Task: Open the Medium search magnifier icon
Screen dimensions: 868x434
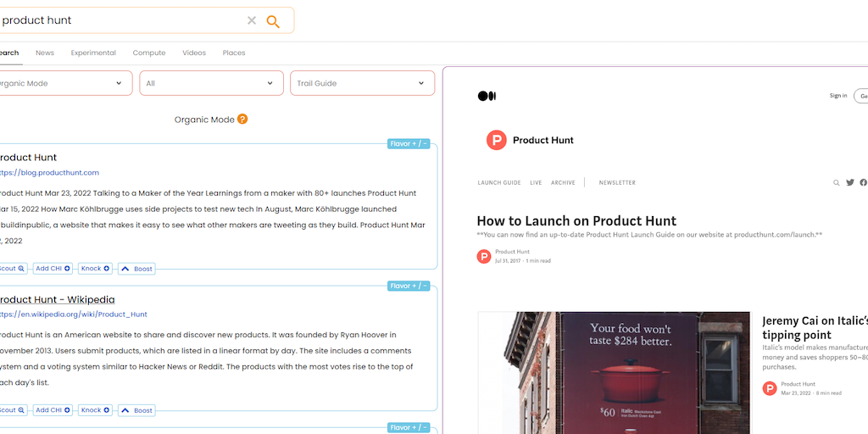Action: (x=837, y=183)
